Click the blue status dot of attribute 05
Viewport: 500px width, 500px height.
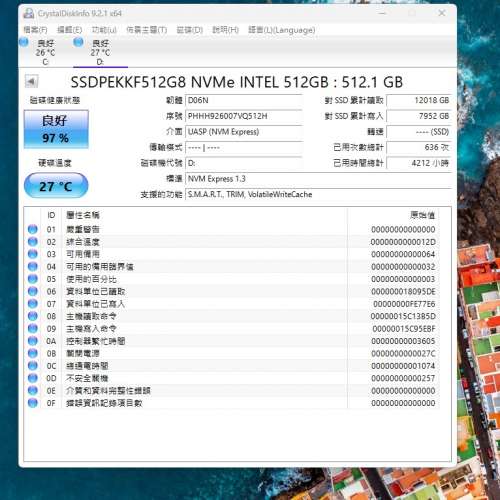tap(33, 279)
